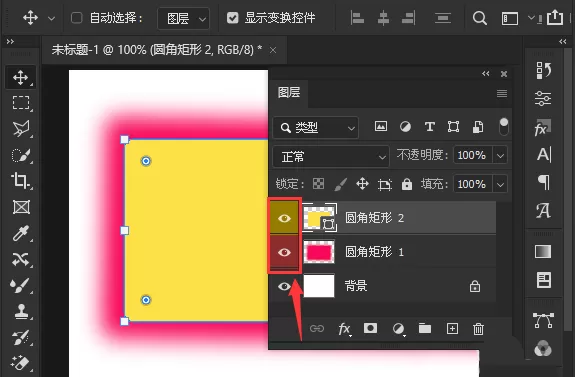The width and height of the screenshot is (575, 377).
Task: Switch to the 图层 panel tab
Action: point(289,92)
